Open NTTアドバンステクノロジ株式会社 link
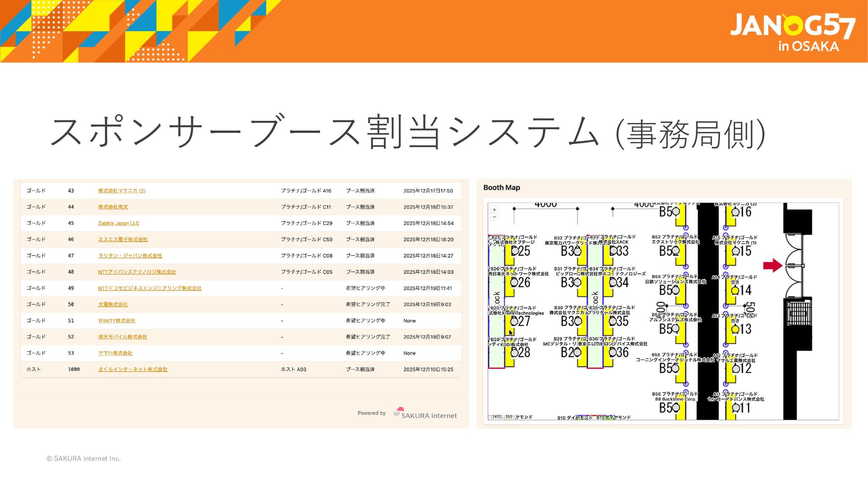Screen dimensions: 868x488 (x=137, y=272)
